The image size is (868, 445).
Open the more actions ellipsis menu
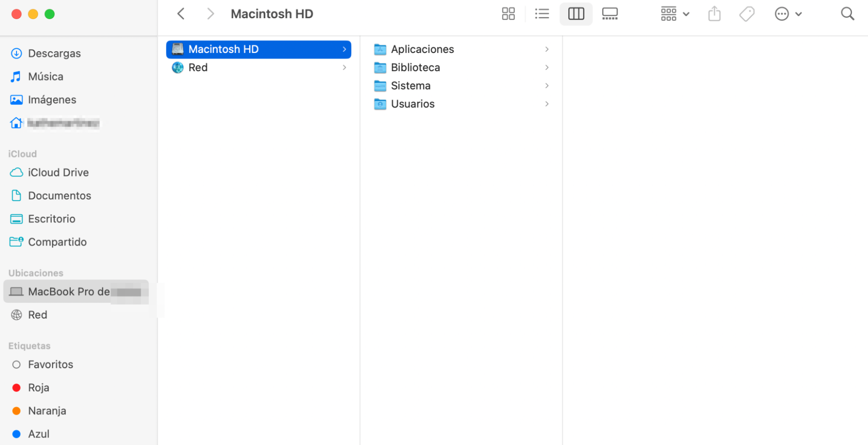[788, 14]
